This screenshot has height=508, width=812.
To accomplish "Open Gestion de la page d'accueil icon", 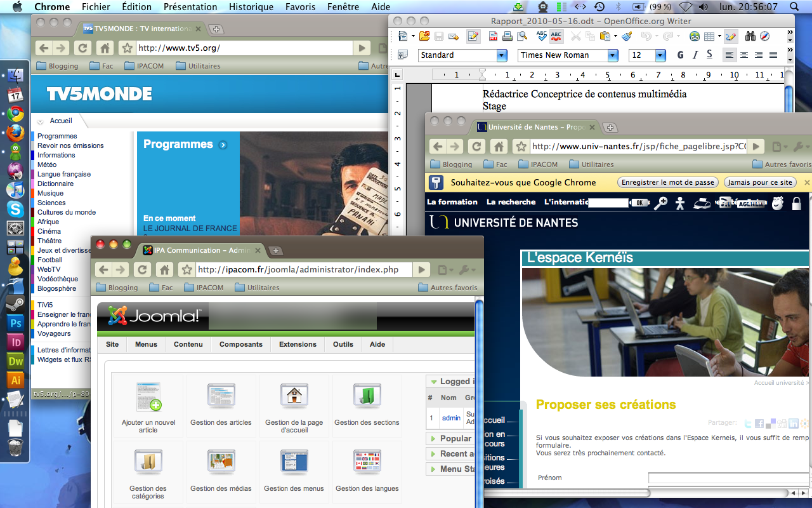I will point(294,406).
